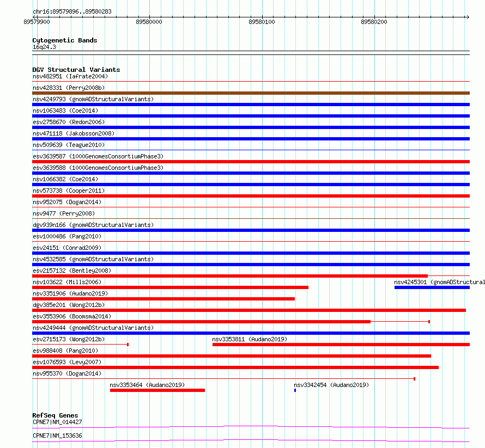Open nsv4249444 (gnomADStructuralVariants) label
Viewport: 485px width, 448px height.
93,328
